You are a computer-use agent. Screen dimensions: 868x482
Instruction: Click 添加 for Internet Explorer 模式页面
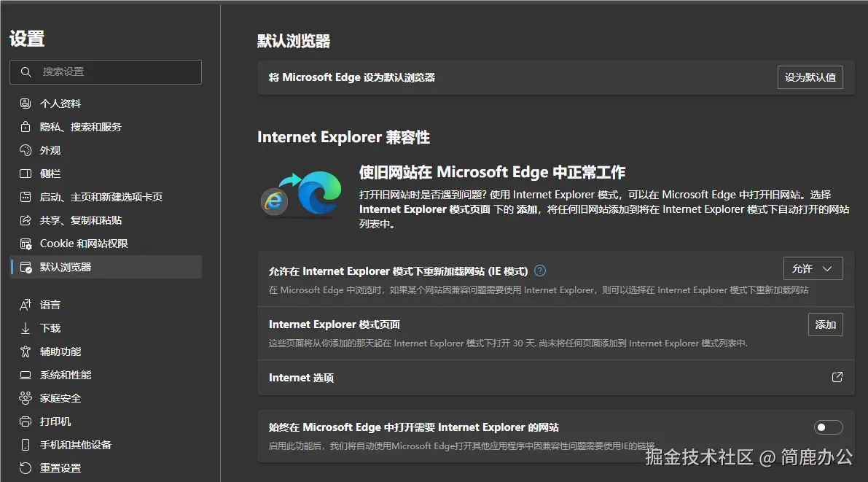point(826,324)
